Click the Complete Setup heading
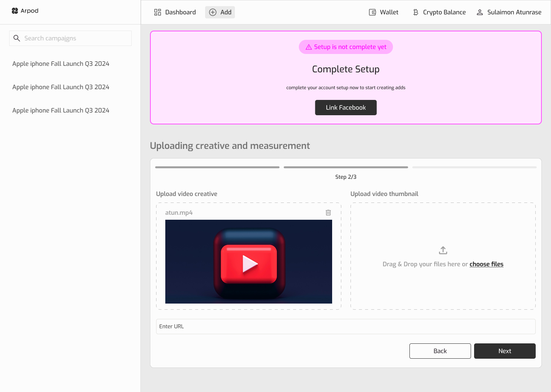This screenshot has height=392, width=551. pos(346,69)
